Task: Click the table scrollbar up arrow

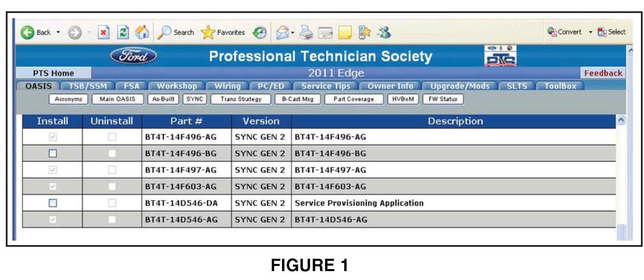Action: pos(621,120)
